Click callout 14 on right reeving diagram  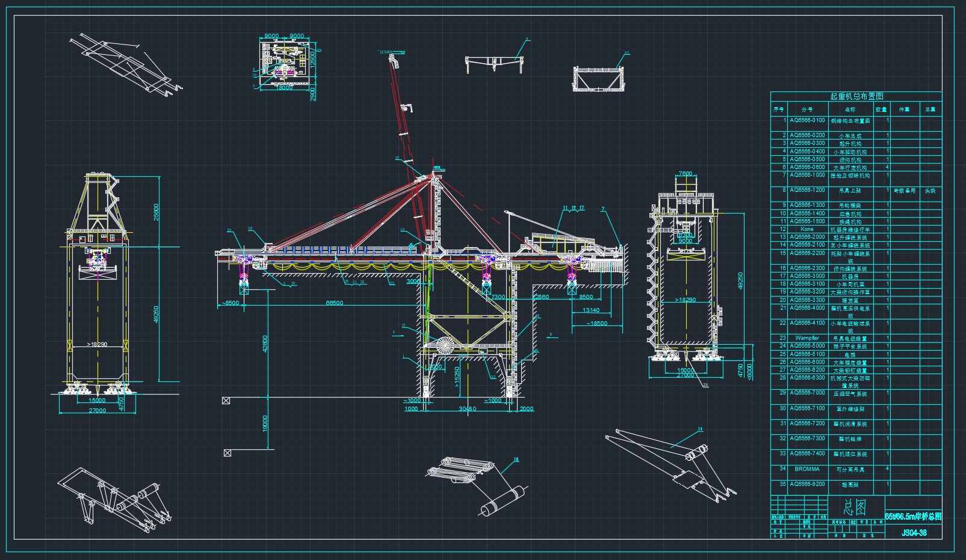coord(700,429)
